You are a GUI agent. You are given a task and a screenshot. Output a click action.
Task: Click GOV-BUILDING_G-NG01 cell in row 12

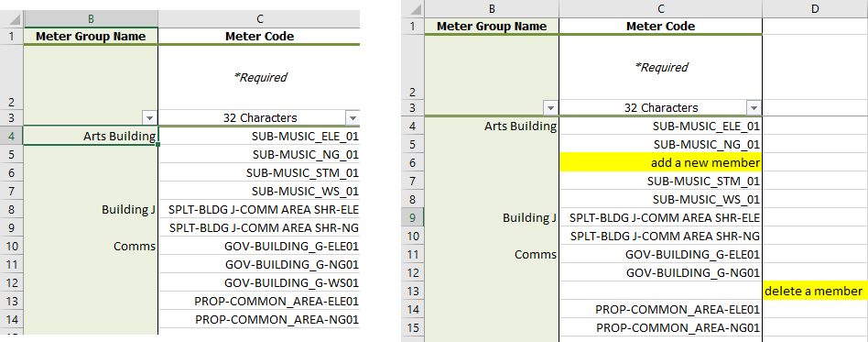(660, 272)
